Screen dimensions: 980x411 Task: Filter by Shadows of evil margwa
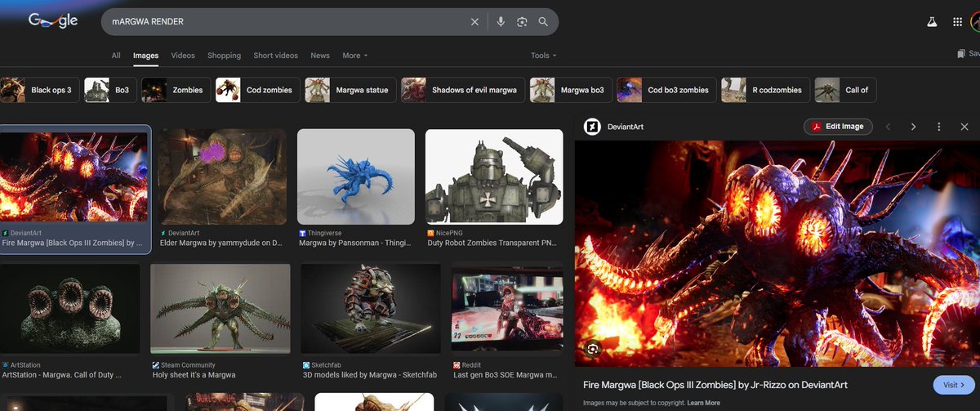point(462,90)
